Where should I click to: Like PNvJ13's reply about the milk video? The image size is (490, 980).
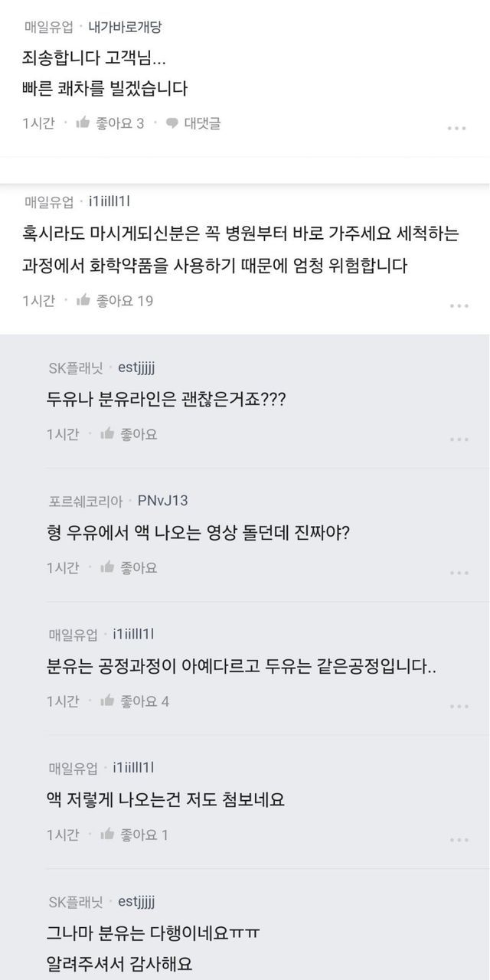pos(108,568)
